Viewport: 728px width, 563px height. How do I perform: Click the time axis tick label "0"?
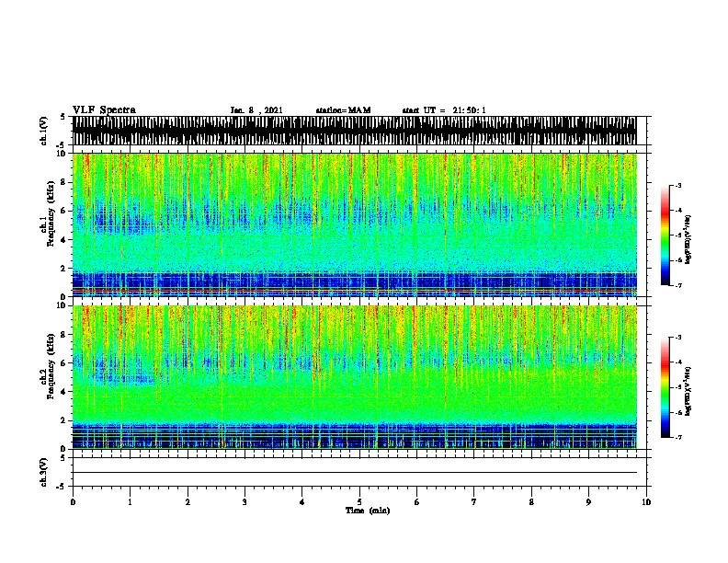[x=73, y=502]
